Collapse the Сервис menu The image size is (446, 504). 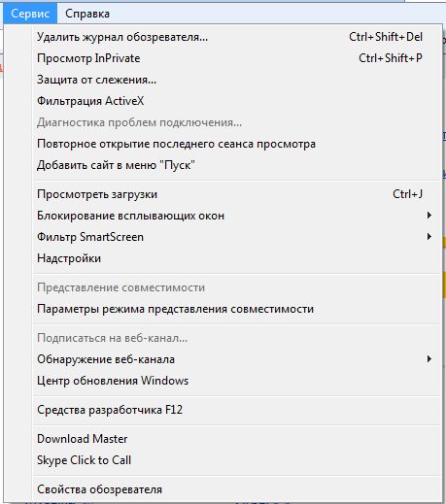[30, 14]
